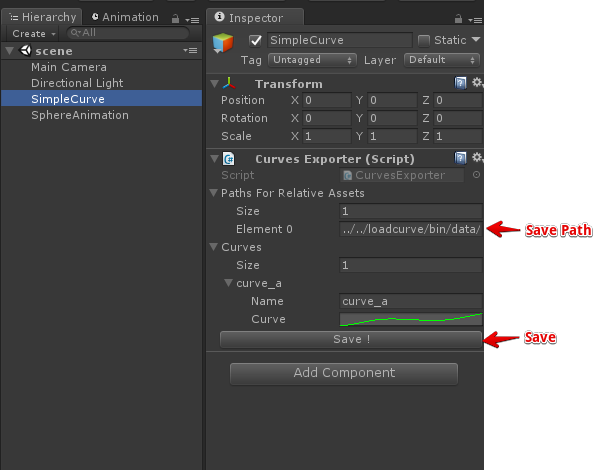Edit the Position Z field

[458, 100]
